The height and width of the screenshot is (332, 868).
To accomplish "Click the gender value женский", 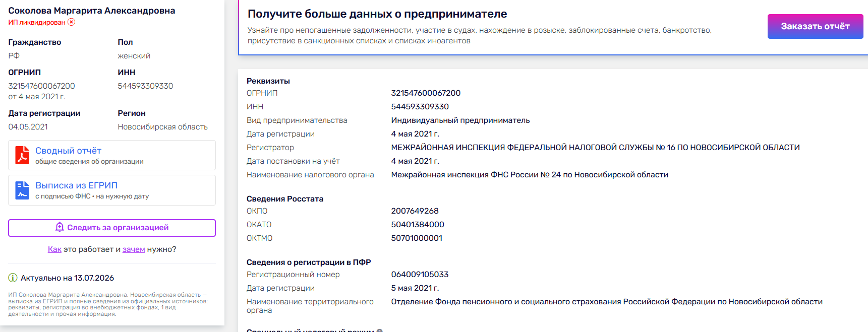I will [x=134, y=56].
